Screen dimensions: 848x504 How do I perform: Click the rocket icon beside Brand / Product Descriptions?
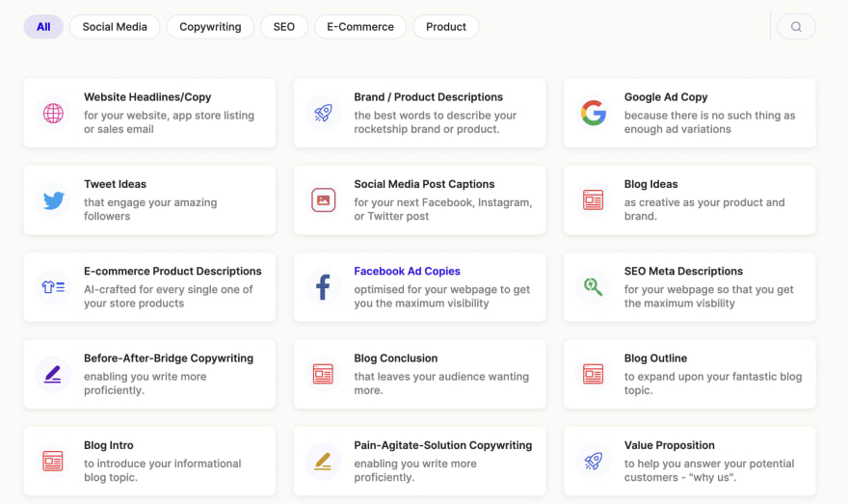[x=323, y=113]
